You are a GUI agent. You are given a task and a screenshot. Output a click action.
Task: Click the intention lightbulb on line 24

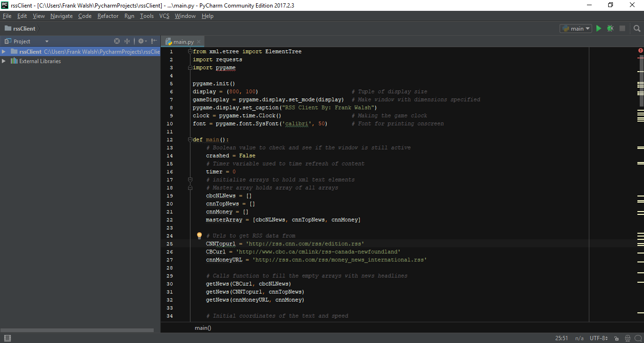[x=199, y=236]
